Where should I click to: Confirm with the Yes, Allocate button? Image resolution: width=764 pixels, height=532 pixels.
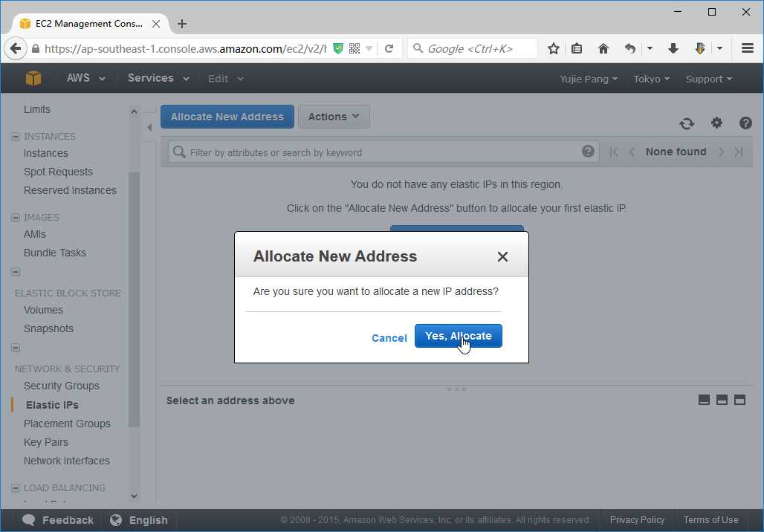pyautogui.click(x=458, y=336)
